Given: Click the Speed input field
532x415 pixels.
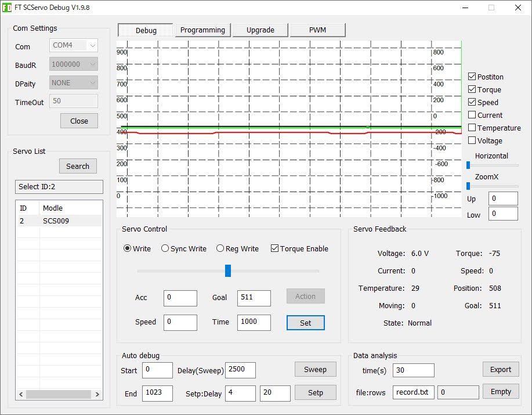Looking at the screenshot, I should (180, 322).
